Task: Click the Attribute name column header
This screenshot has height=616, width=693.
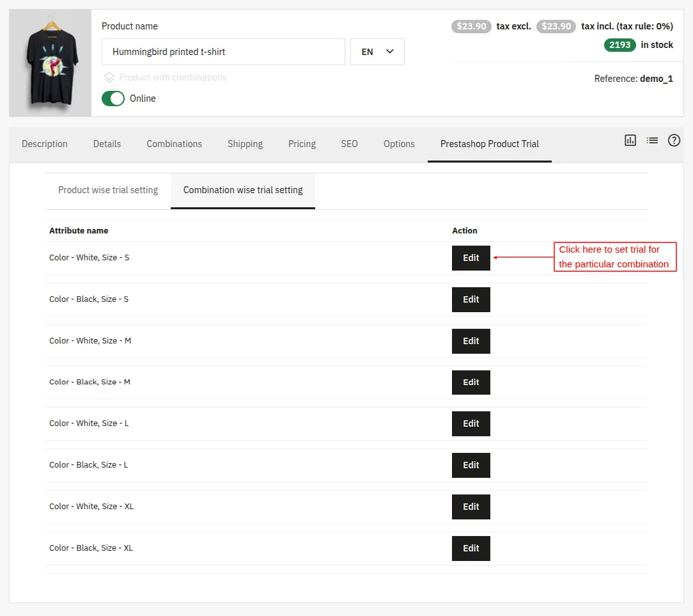Action: pyautogui.click(x=79, y=230)
